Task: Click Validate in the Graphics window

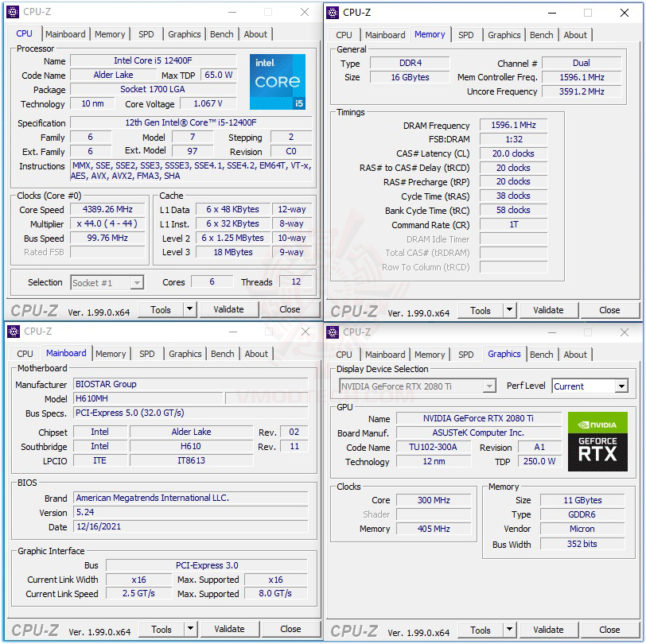Action: pos(548,630)
